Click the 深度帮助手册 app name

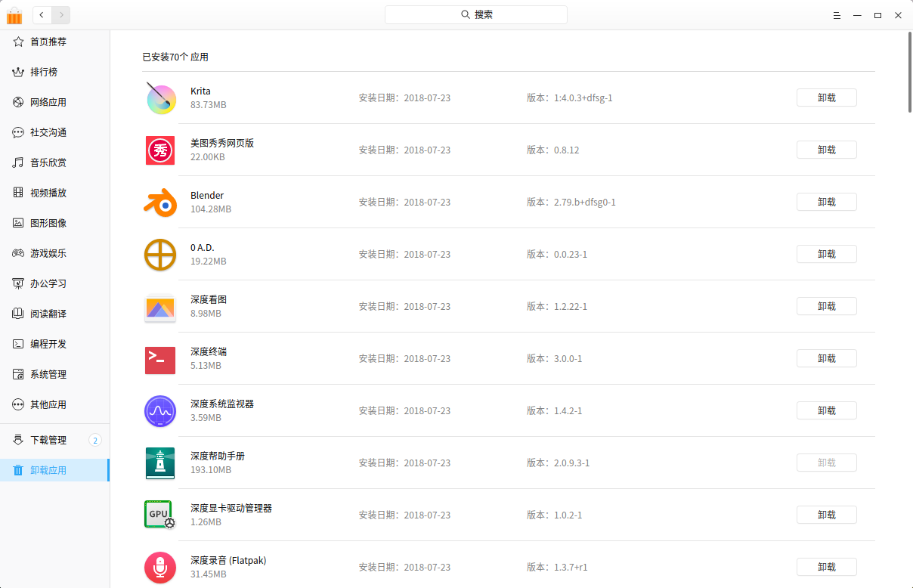(x=218, y=456)
